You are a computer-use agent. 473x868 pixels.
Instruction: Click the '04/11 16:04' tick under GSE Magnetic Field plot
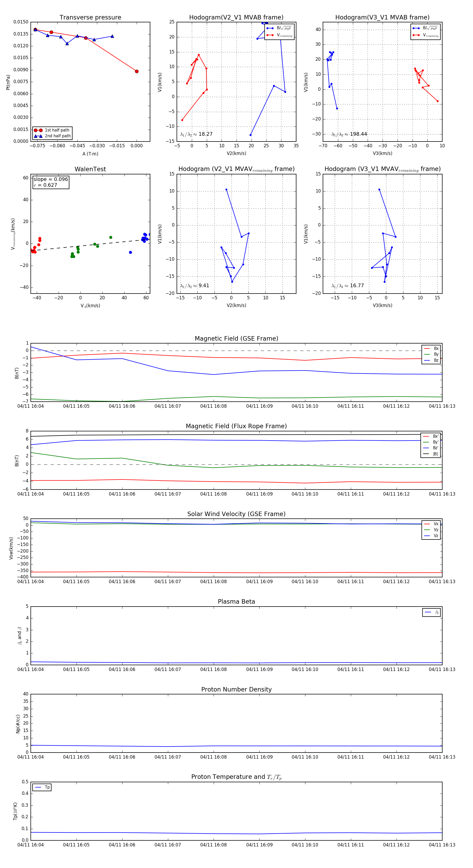pyautogui.click(x=31, y=406)
